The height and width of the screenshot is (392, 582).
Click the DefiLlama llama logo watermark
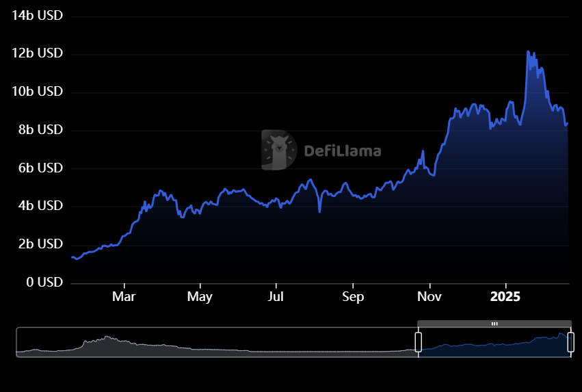pyautogui.click(x=279, y=150)
